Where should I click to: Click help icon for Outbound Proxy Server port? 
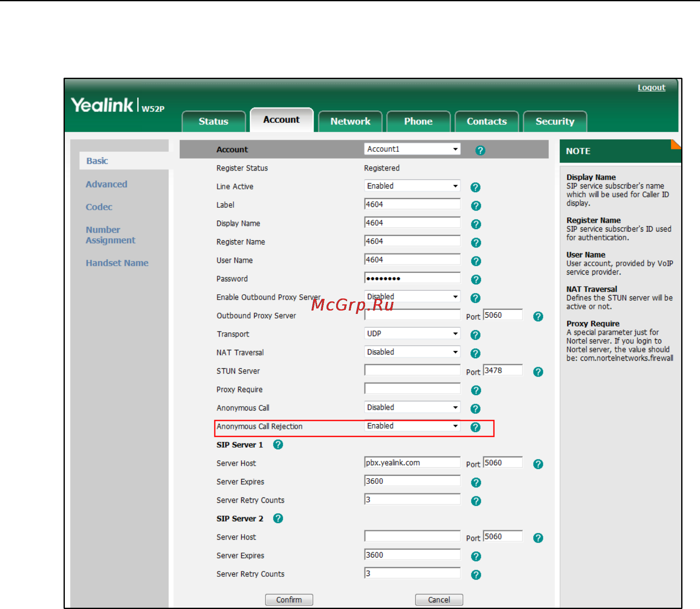[x=538, y=316]
